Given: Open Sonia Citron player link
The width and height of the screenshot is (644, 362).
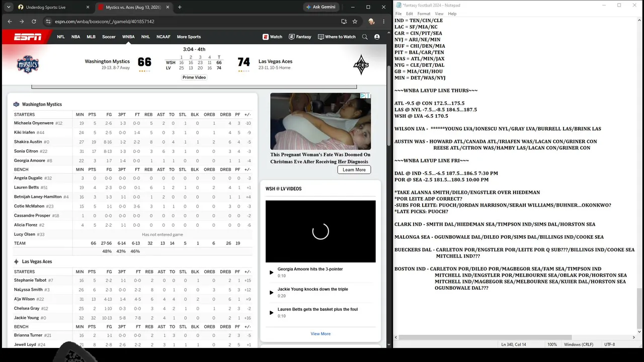Looking at the screenshot, I should [x=26, y=151].
